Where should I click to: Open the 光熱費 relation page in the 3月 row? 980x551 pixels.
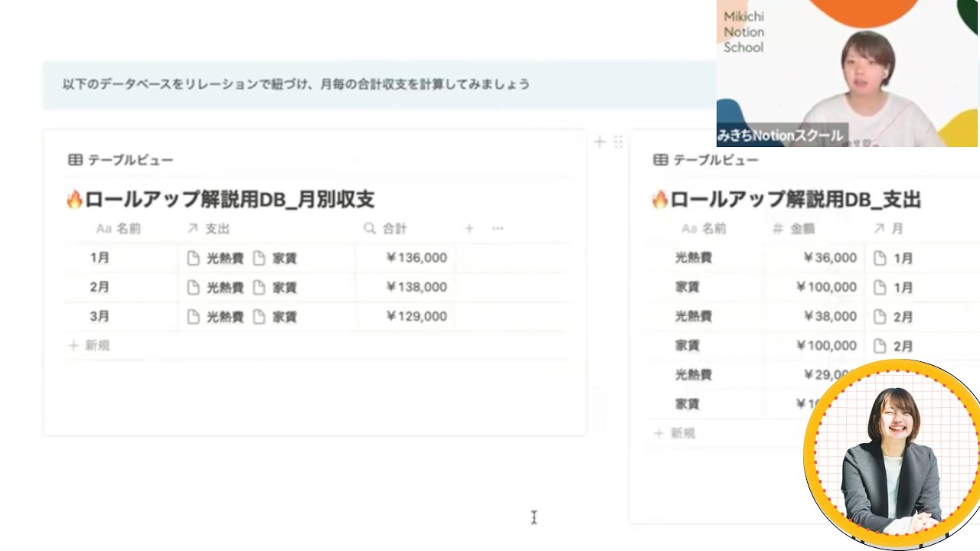point(216,316)
